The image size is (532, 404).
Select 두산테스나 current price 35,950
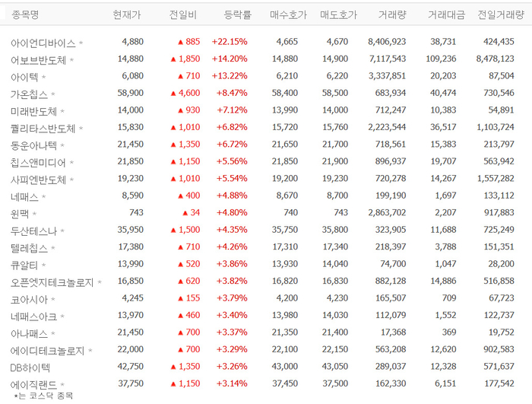(x=131, y=230)
